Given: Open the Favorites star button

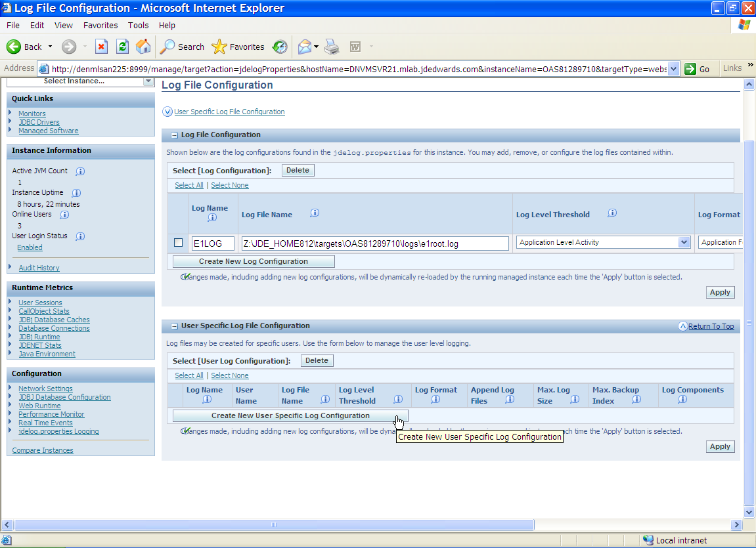Looking at the screenshot, I should [x=238, y=47].
